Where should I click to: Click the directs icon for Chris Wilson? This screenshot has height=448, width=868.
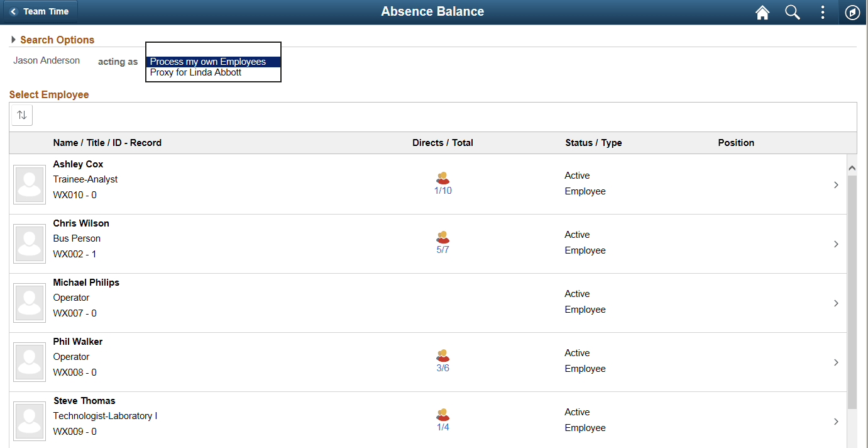443,237
